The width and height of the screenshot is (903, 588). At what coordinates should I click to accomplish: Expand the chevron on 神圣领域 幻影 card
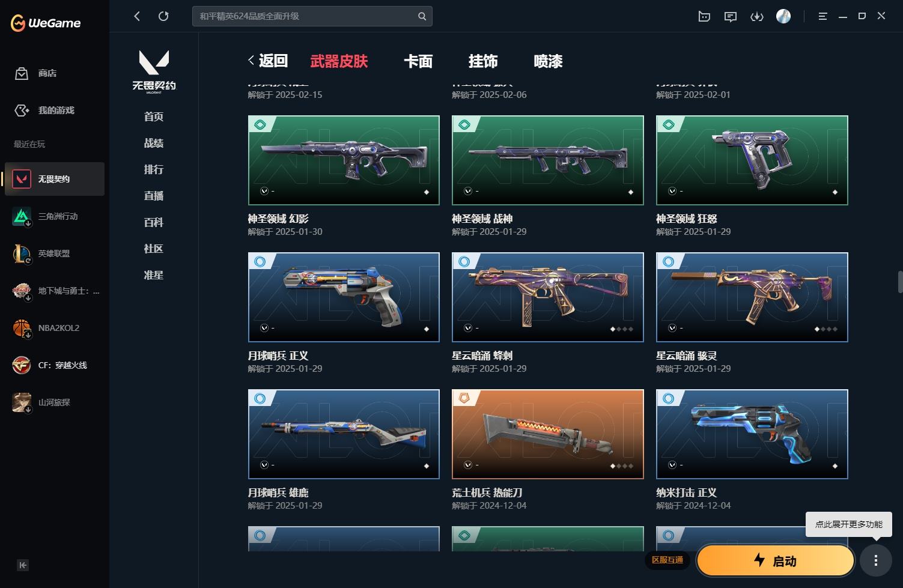pyautogui.click(x=264, y=191)
